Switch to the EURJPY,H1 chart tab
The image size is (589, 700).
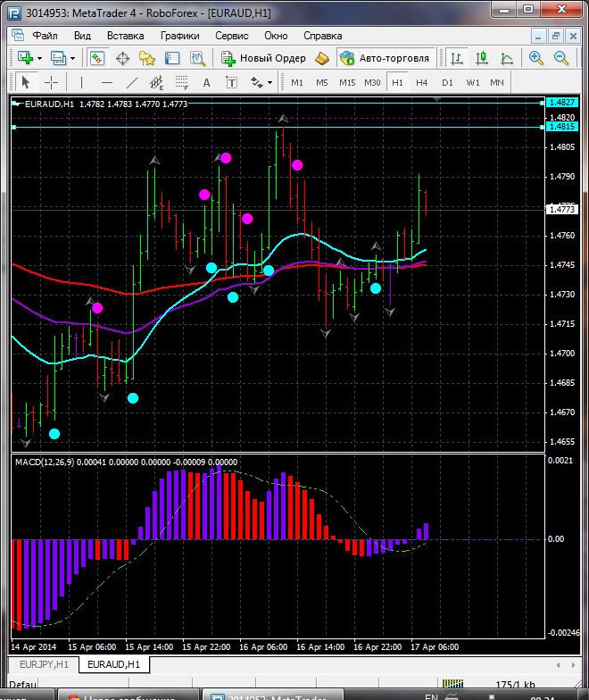(44, 664)
